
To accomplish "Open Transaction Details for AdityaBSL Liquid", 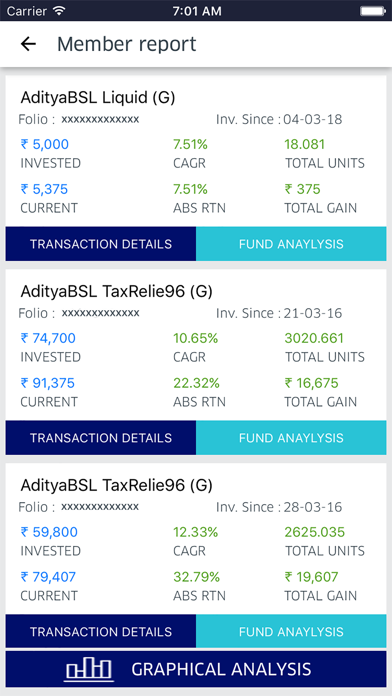I will click(101, 244).
